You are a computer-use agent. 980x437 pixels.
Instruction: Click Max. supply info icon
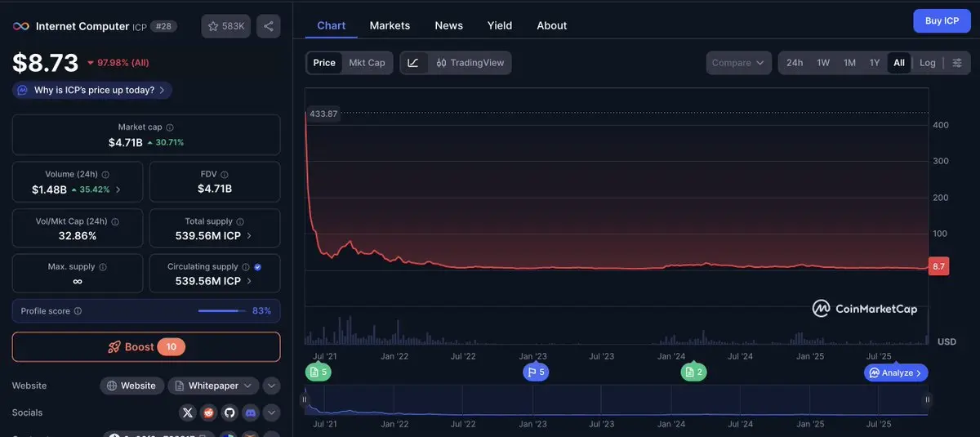pyautogui.click(x=103, y=266)
